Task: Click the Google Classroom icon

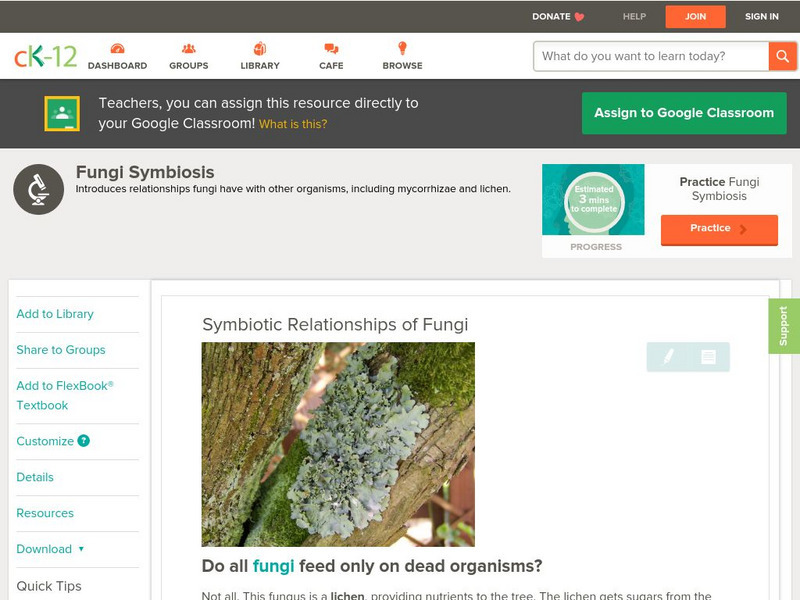Action: (x=62, y=113)
